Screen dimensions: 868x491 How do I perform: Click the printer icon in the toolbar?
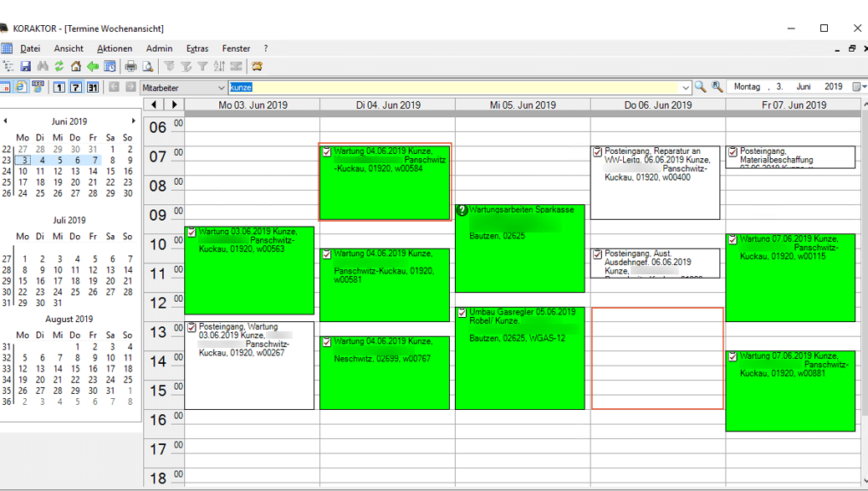click(x=130, y=66)
